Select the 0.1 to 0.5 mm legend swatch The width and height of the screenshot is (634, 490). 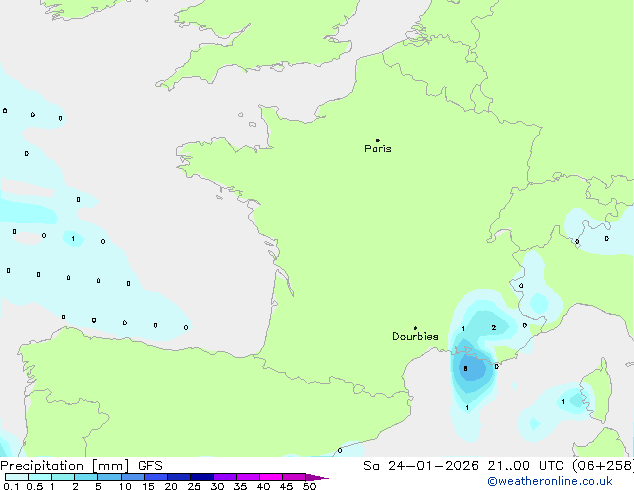17,477
